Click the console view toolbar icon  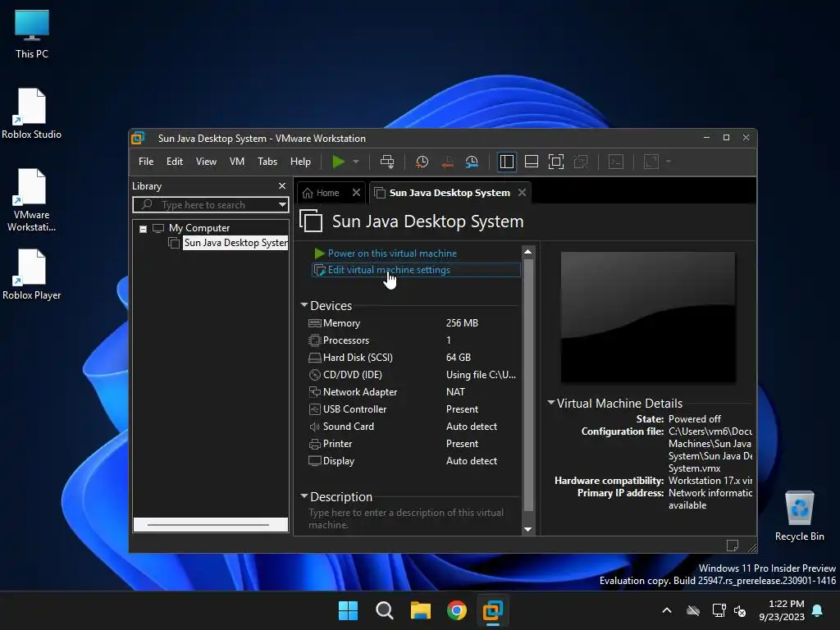[616, 162]
